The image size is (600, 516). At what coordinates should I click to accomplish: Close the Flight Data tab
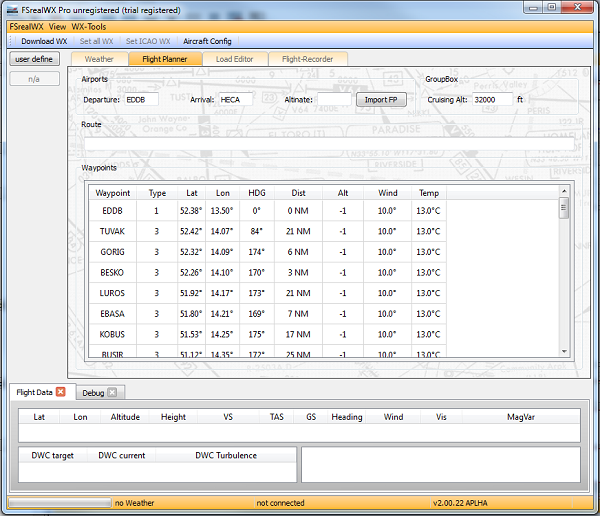pos(61,393)
